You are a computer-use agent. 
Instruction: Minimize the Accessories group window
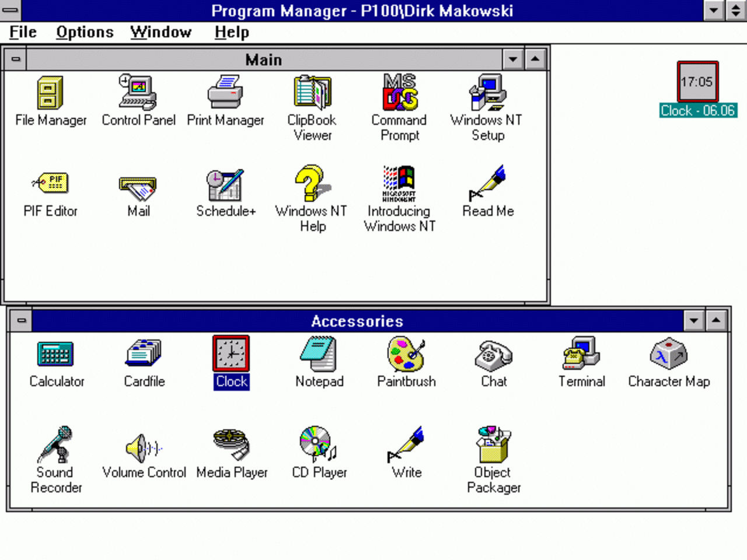coord(694,320)
